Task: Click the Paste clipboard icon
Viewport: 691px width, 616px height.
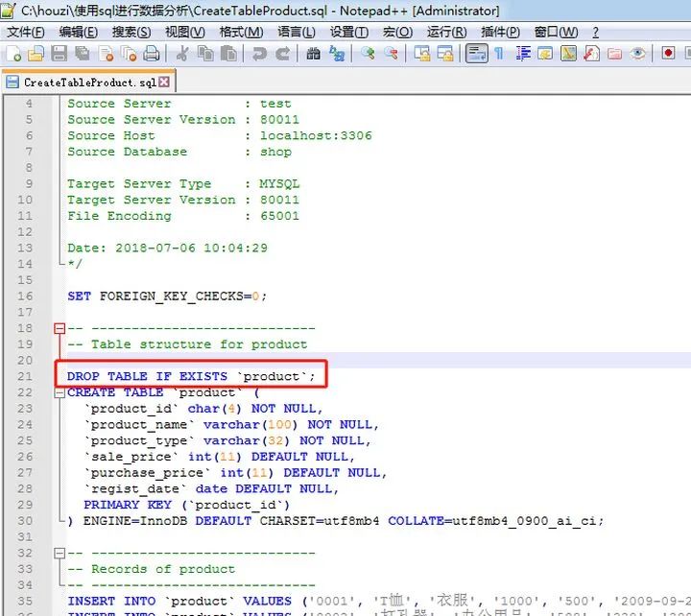Action: coord(228,54)
